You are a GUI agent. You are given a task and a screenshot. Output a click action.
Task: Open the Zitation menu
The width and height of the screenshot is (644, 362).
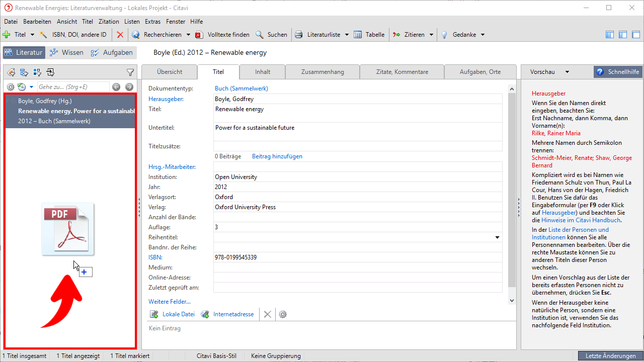pos(109,22)
